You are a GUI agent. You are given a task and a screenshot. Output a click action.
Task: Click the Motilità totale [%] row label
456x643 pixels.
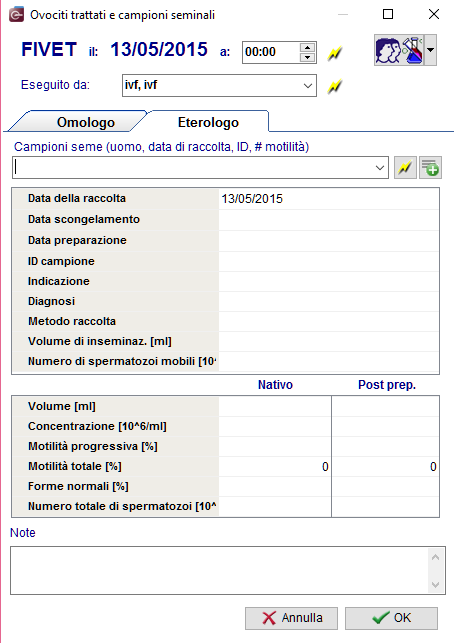tap(75, 467)
